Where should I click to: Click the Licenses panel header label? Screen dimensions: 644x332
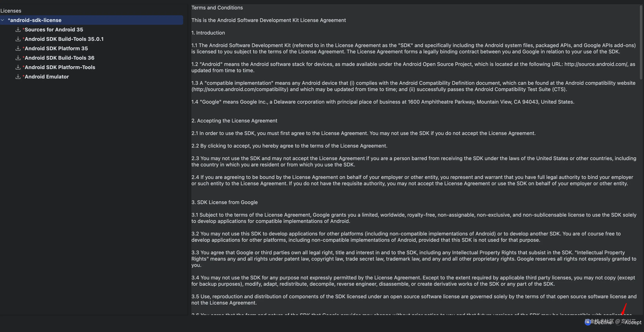point(11,11)
